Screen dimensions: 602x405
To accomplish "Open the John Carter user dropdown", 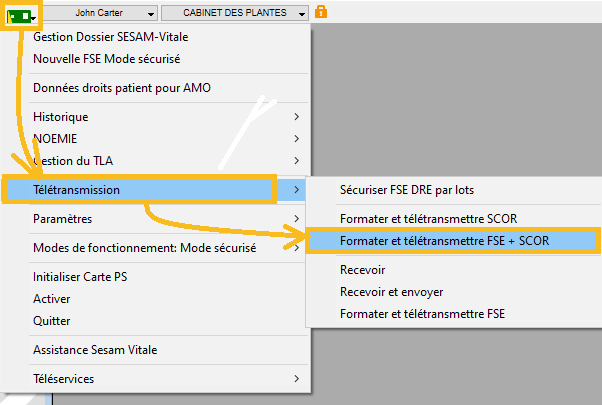I will click(101, 13).
